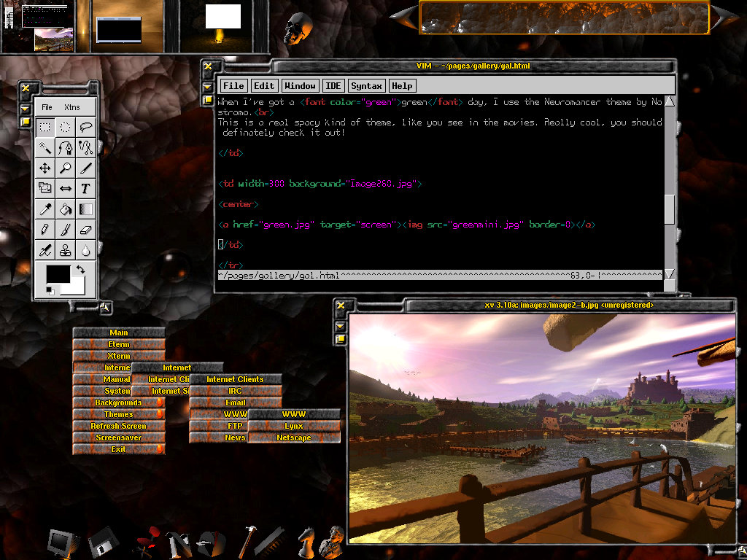This screenshot has width=747, height=560.
Task: Click the black foreground color swatch
Action: click(x=58, y=276)
